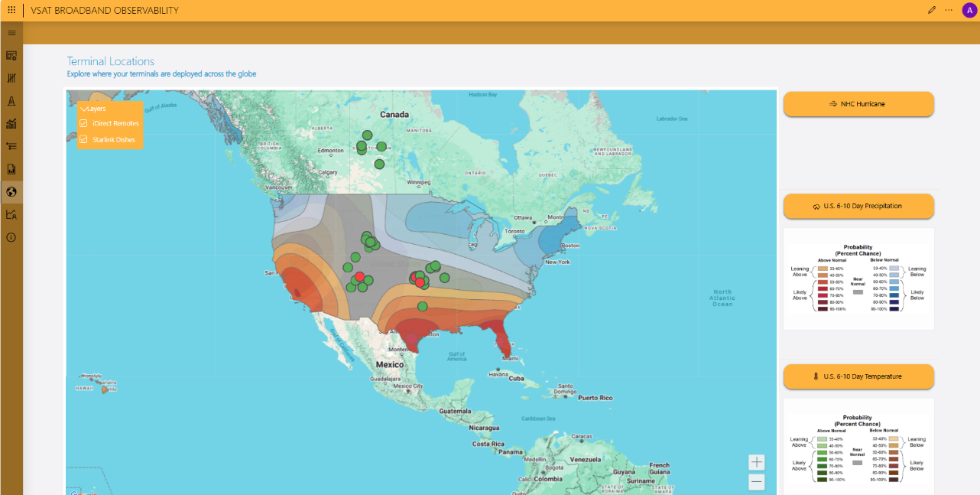
Task: Click the Boston city label
Action: coord(570,246)
